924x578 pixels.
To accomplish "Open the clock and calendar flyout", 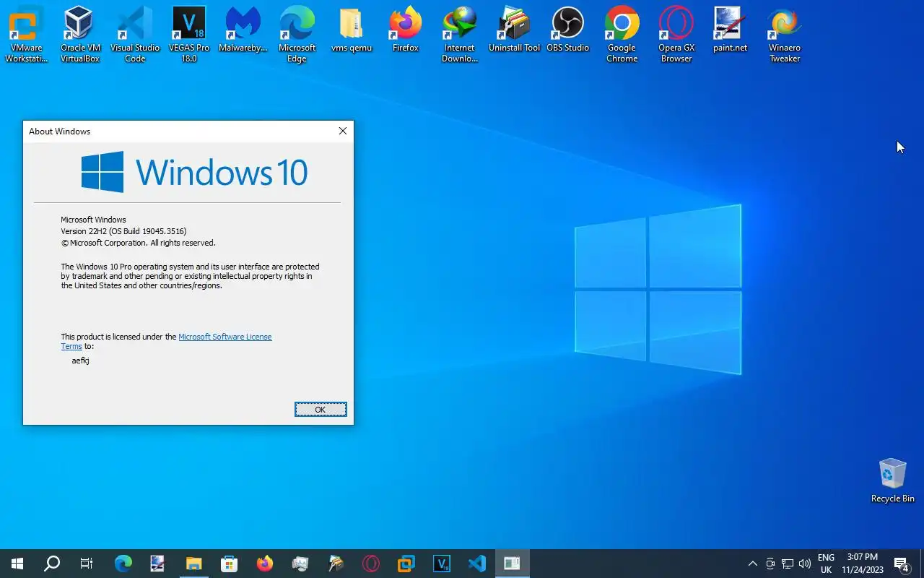I will [863, 564].
